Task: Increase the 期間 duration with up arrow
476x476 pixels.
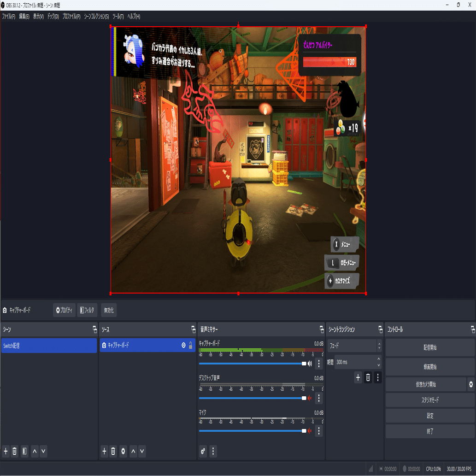Action: click(x=379, y=359)
